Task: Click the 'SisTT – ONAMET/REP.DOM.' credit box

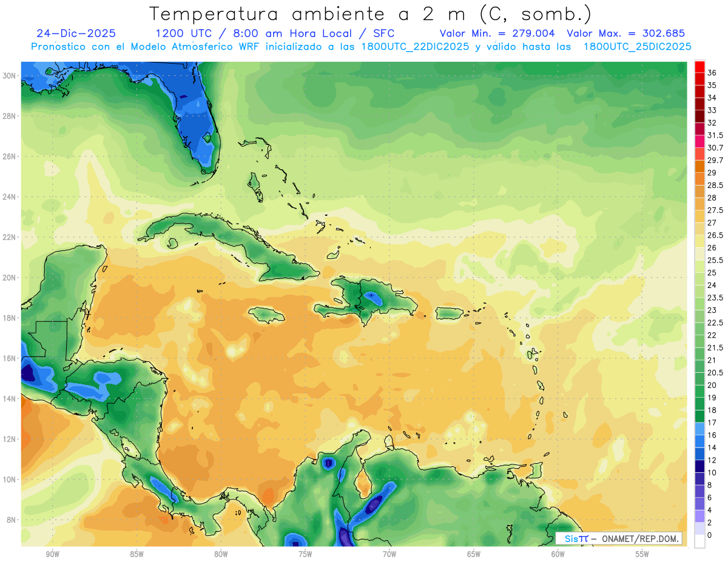Action: pos(619,538)
